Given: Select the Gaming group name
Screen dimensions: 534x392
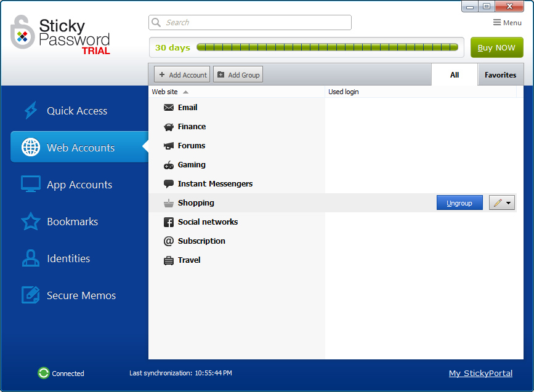Looking at the screenshot, I should pos(192,165).
